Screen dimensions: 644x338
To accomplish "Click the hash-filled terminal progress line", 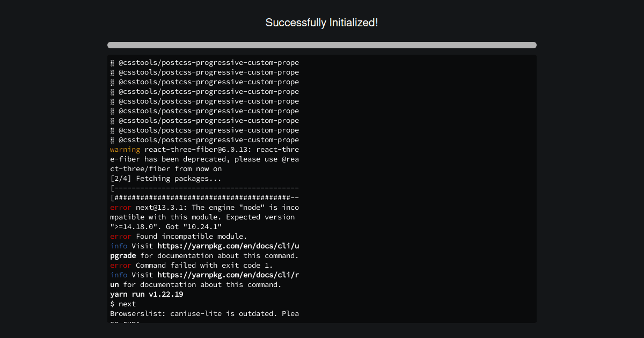I will point(204,198).
